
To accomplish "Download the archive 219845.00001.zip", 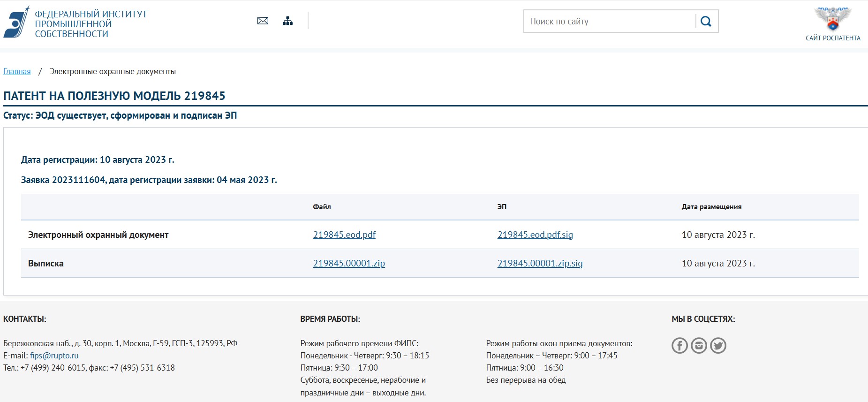I will point(349,263).
